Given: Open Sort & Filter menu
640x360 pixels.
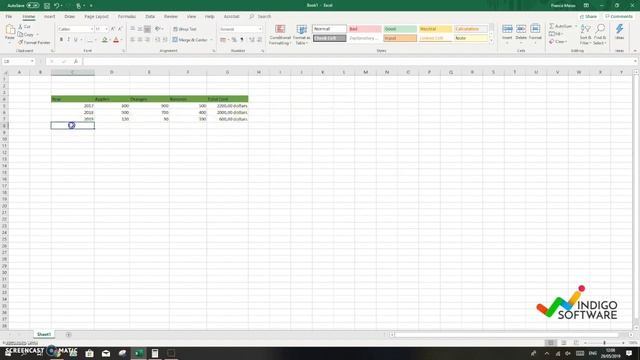Looking at the screenshot, I should [585, 34].
